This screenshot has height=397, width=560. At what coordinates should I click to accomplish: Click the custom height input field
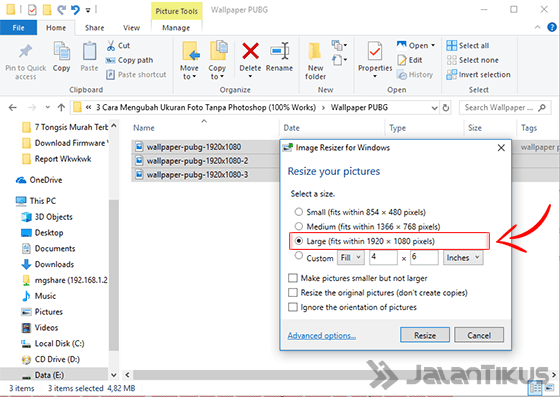point(424,257)
